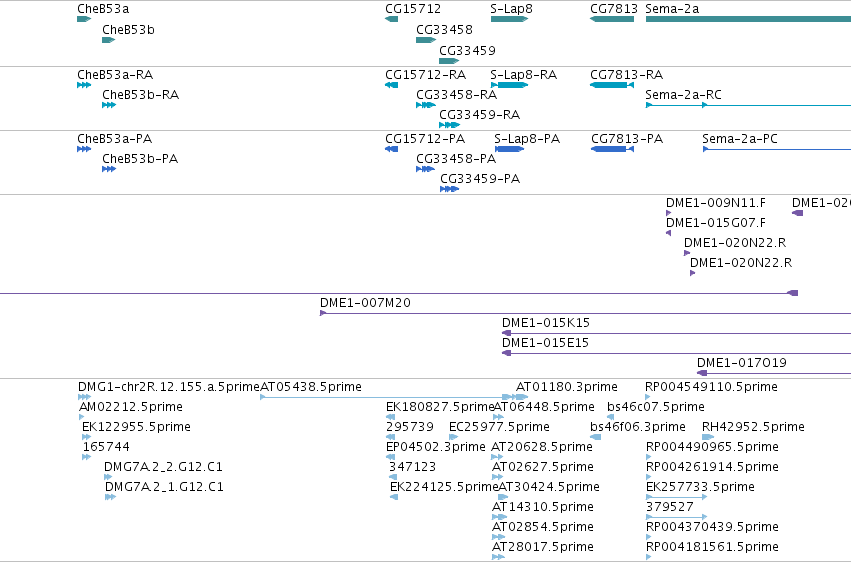Screen dimensions: 851x562
Task: Select the CG33458-PA protein feature
Action: click(x=426, y=169)
